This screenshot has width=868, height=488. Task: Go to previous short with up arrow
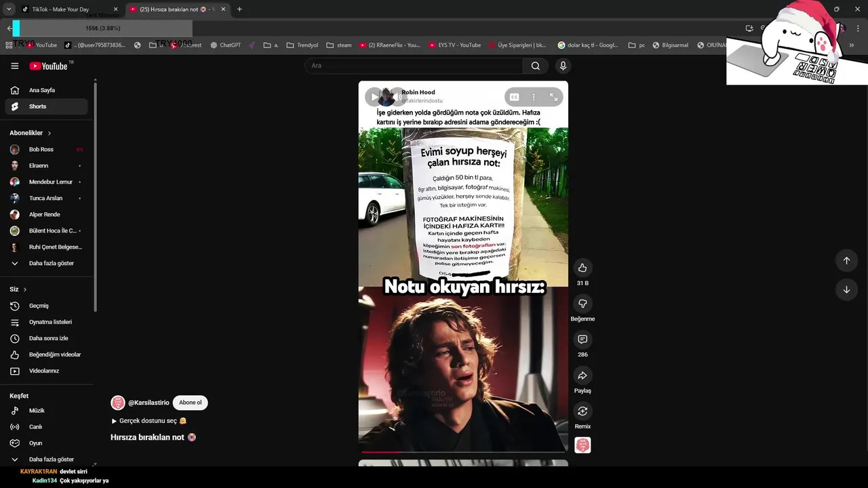coord(846,260)
